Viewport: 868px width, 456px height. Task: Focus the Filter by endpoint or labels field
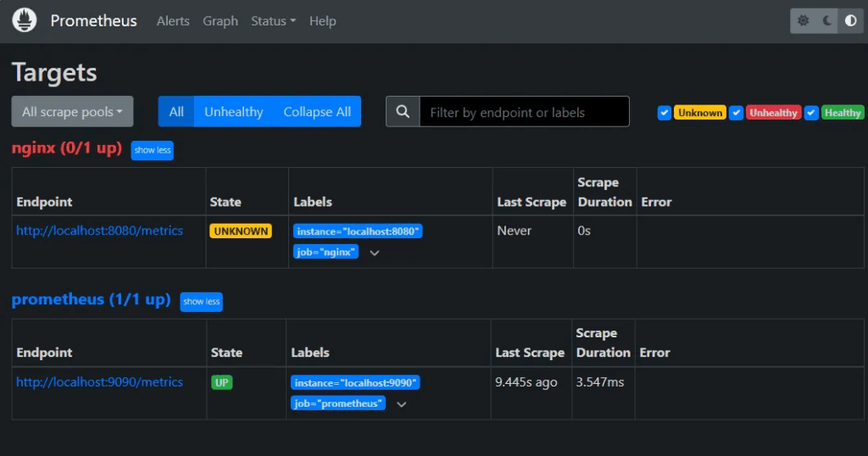click(x=524, y=112)
